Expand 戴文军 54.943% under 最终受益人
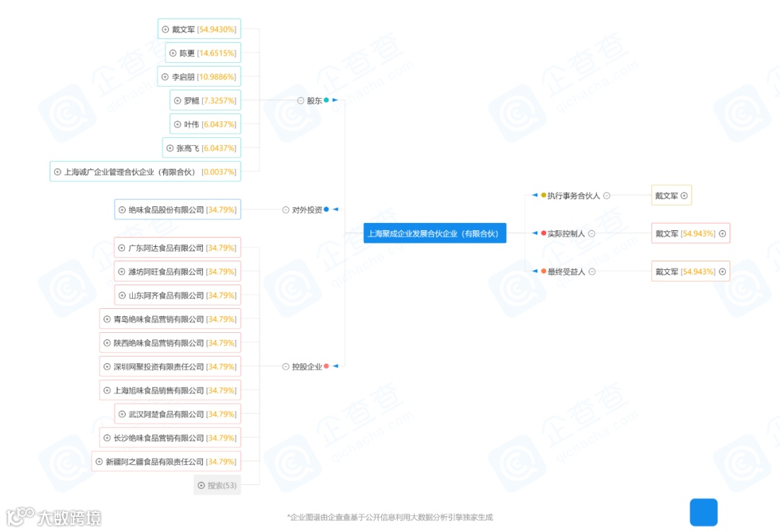Image resolution: width=780 pixels, height=532 pixels. coord(722,271)
